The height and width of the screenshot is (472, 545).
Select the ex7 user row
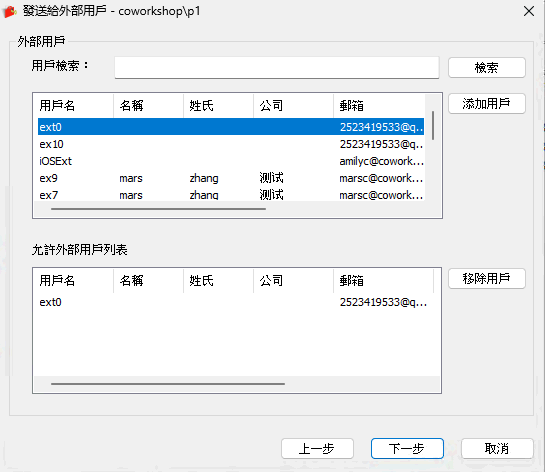point(231,195)
